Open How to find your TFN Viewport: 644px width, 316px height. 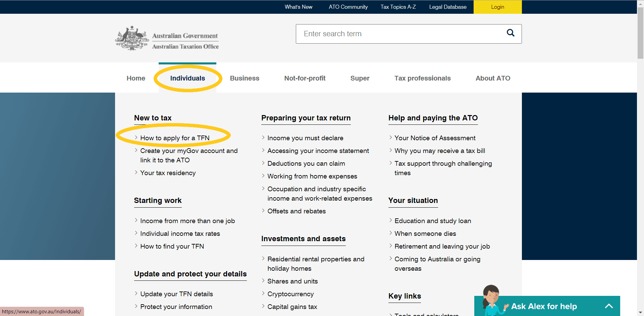pos(172,247)
